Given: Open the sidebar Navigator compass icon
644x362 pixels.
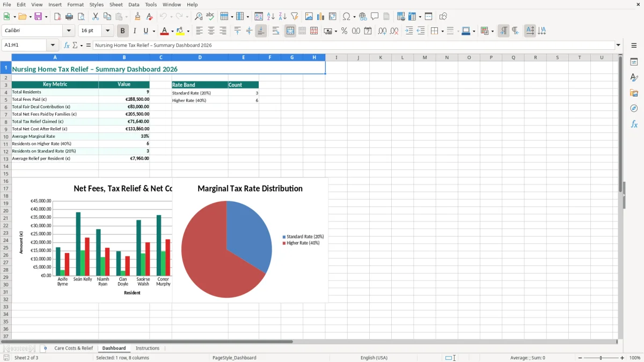Looking at the screenshot, I should coord(634,108).
